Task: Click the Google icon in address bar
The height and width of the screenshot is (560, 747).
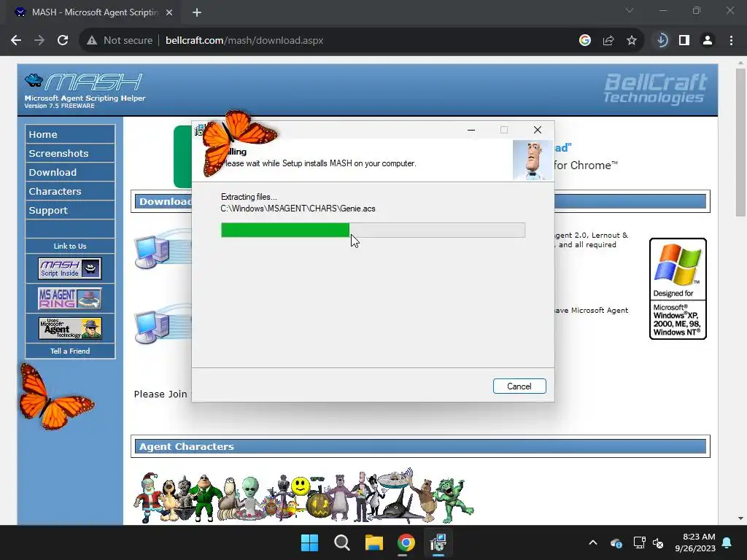Action: point(585,41)
